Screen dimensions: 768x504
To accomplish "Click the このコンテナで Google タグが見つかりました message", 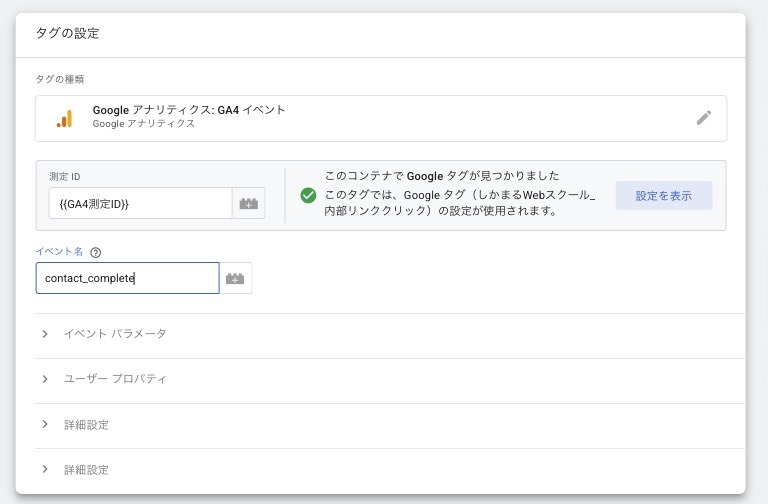I will click(x=442, y=176).
